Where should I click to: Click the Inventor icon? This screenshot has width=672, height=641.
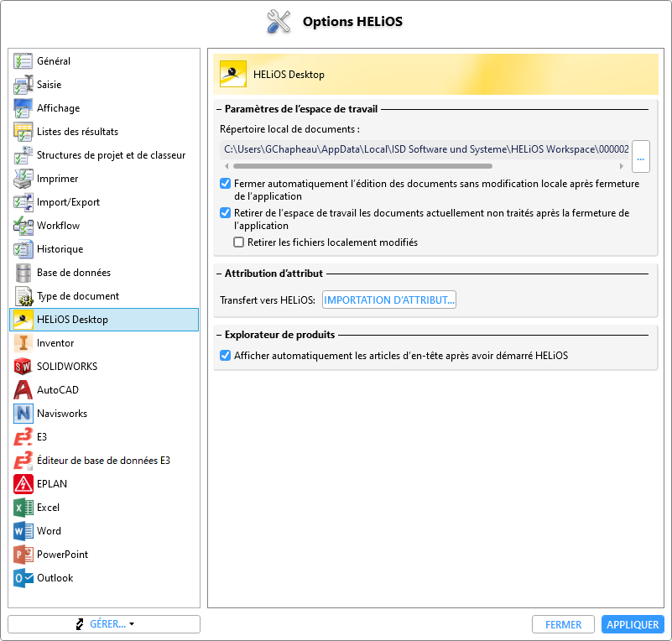[x=23, y=343]
